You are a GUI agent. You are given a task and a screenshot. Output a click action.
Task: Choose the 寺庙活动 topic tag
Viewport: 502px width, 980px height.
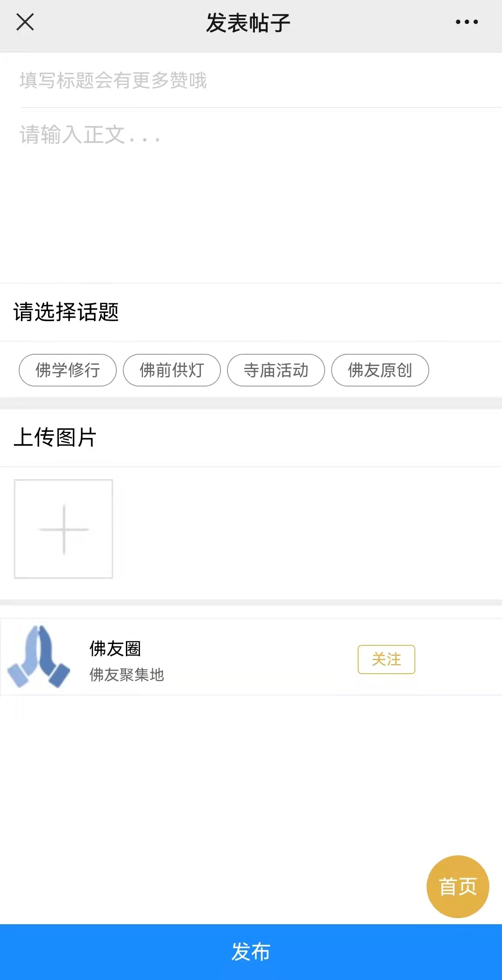click(276, 370)
